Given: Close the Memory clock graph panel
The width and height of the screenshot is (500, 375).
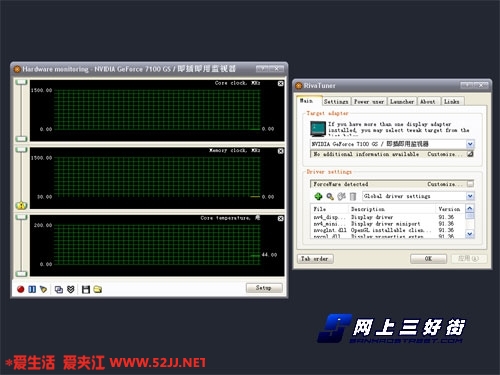Looking at the screenshot, I should pyautogui.click(x=281, y=151).
